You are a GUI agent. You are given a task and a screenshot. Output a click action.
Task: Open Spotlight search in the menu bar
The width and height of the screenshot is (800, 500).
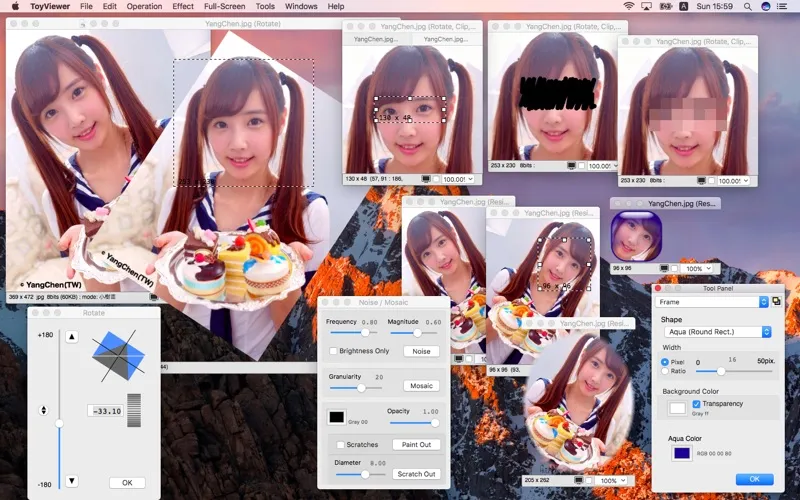747,7
